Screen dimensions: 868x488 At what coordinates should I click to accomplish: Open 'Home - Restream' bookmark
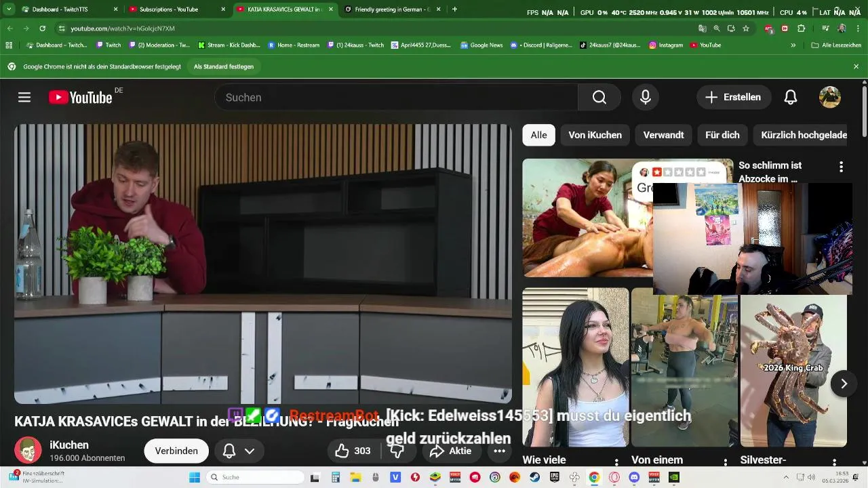(294, 45)
